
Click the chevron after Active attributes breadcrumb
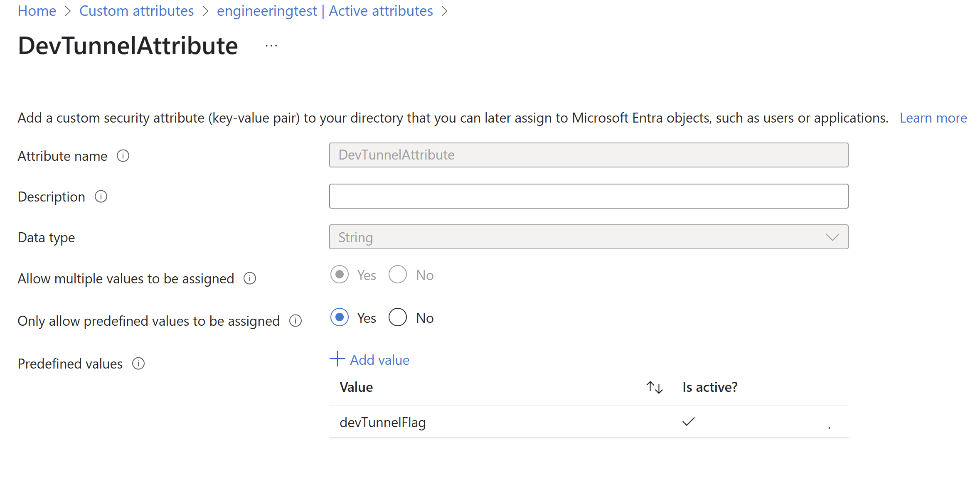[444, 11]
